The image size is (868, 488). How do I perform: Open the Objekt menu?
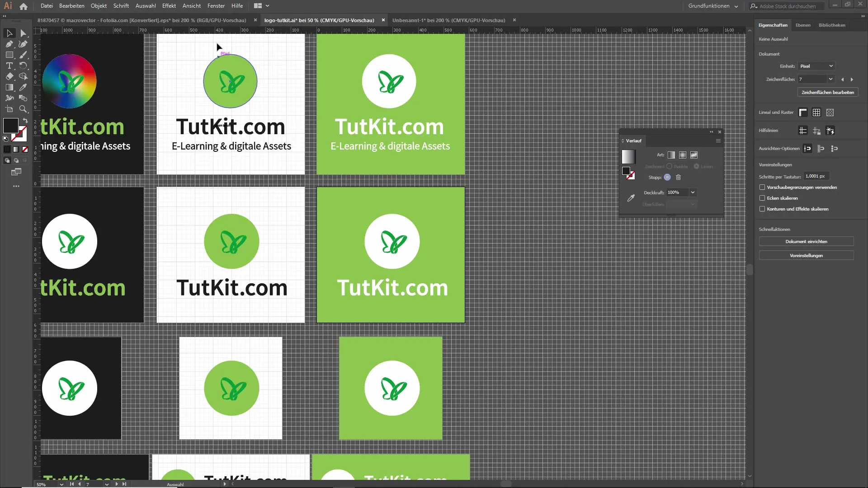coord(99,6)
